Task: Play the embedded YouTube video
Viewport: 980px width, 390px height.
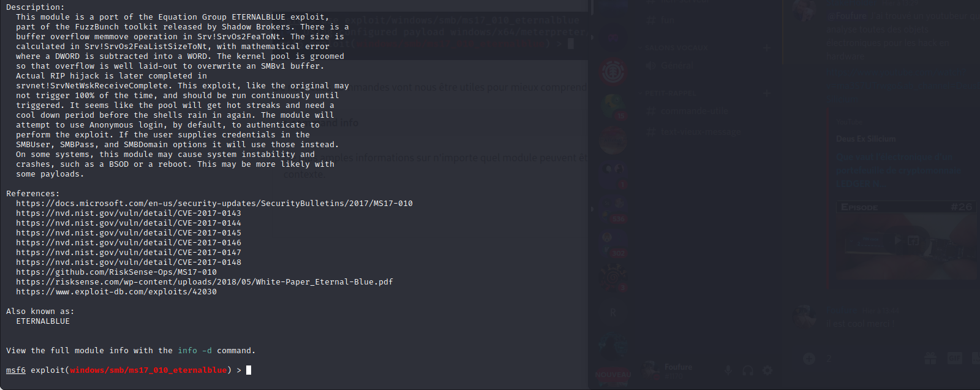Action: (x=897, y=240)
